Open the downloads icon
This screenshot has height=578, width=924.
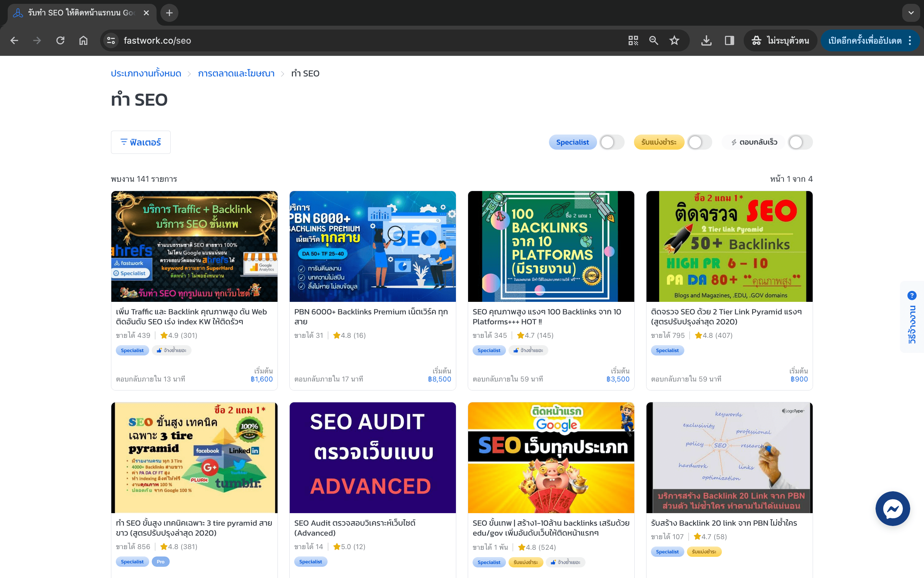(x=706, y=40)
